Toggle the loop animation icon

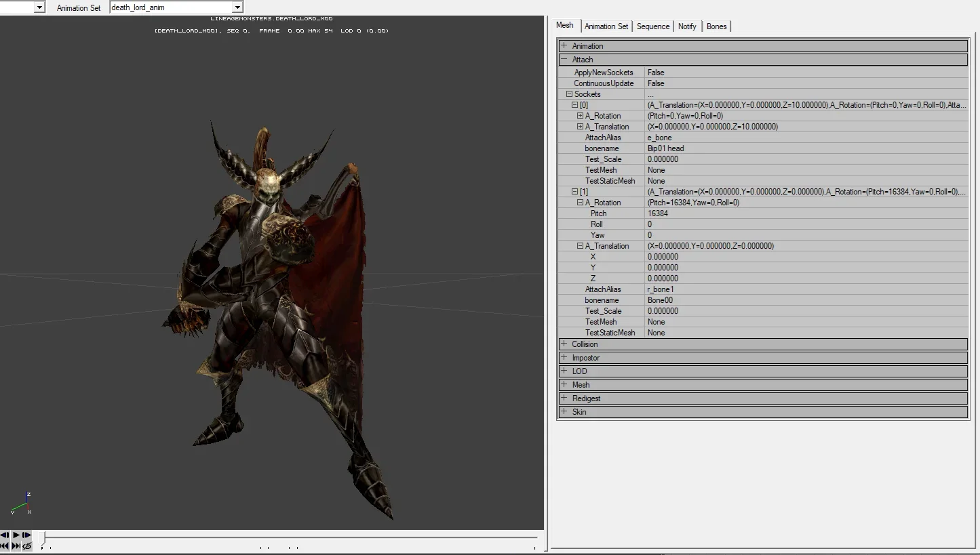pos(26,546)
